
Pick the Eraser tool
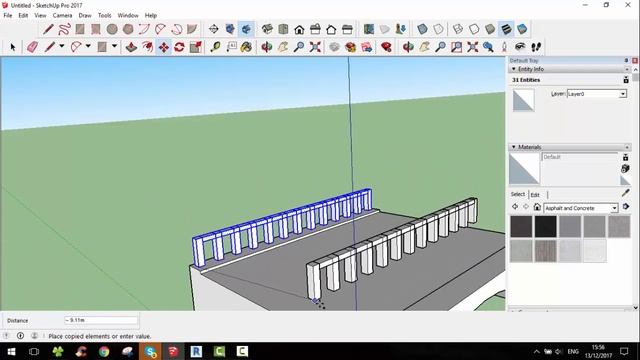pyautogui.click(x=32, y=47)
